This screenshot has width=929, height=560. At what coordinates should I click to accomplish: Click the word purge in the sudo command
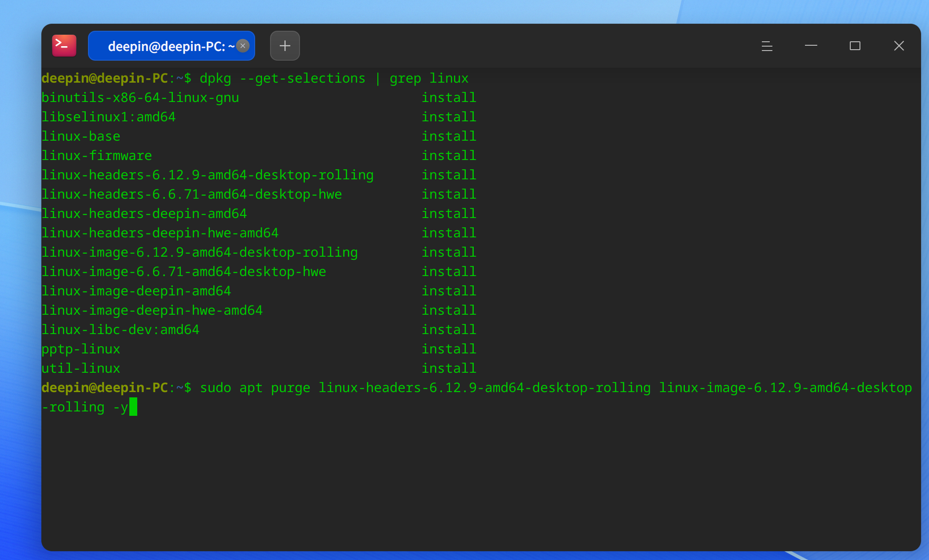pos(290,388)
